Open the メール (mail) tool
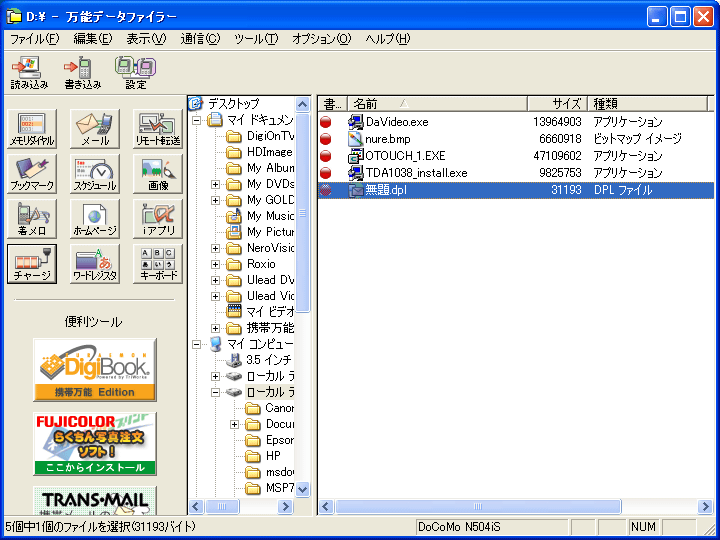720x540 pixels. [95, 129]
